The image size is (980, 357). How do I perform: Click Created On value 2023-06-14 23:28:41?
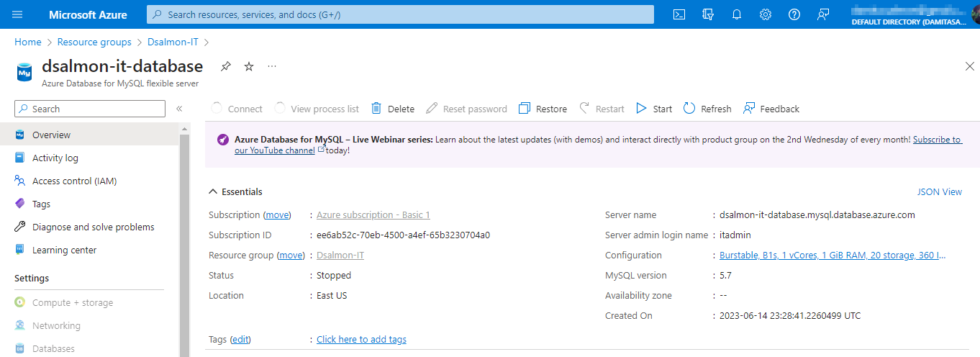[x=790, y=315]
